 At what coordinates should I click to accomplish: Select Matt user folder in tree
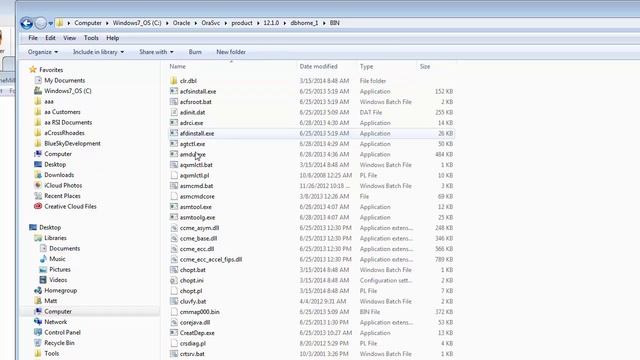(x=51, y=301)
